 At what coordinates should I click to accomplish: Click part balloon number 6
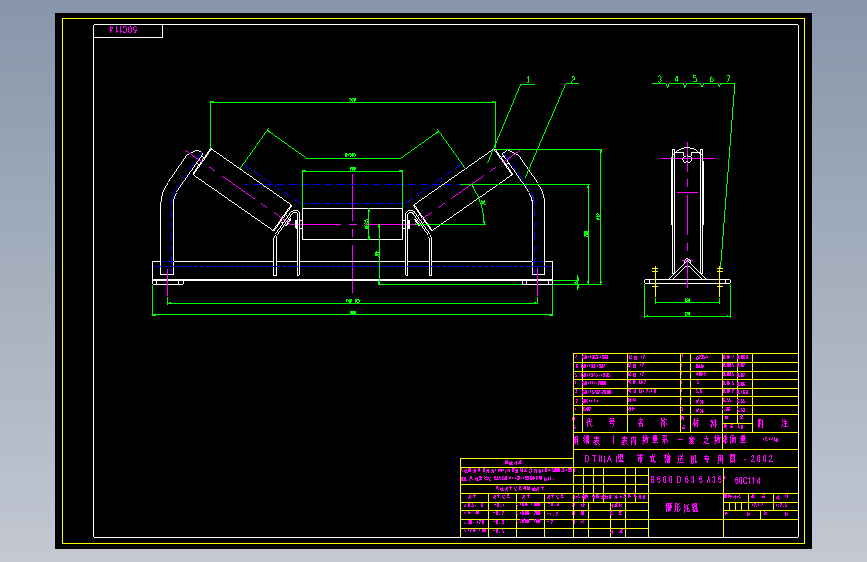point(712,79)
